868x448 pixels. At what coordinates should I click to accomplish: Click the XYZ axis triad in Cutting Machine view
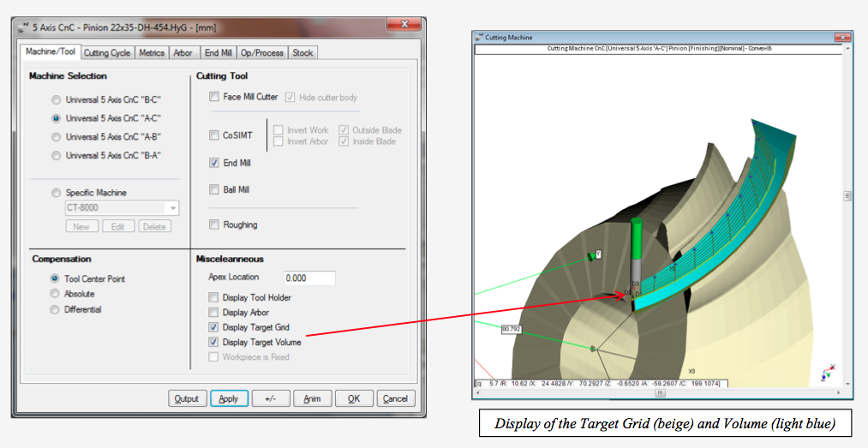click(829, 373)
